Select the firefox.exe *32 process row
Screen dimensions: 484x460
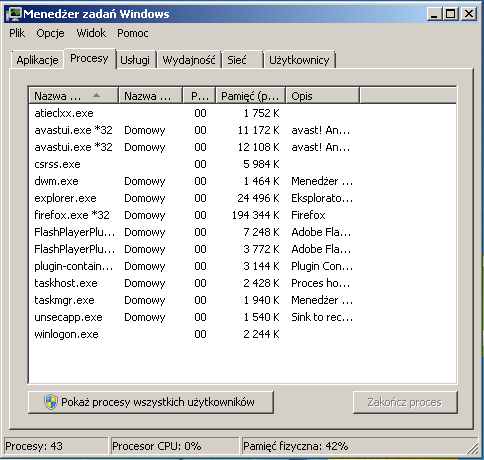pyautogui.click(x=242, y=215)
